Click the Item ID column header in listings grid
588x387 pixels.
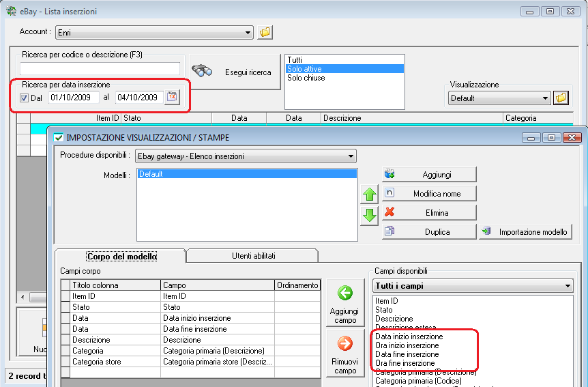click(75, 118)
